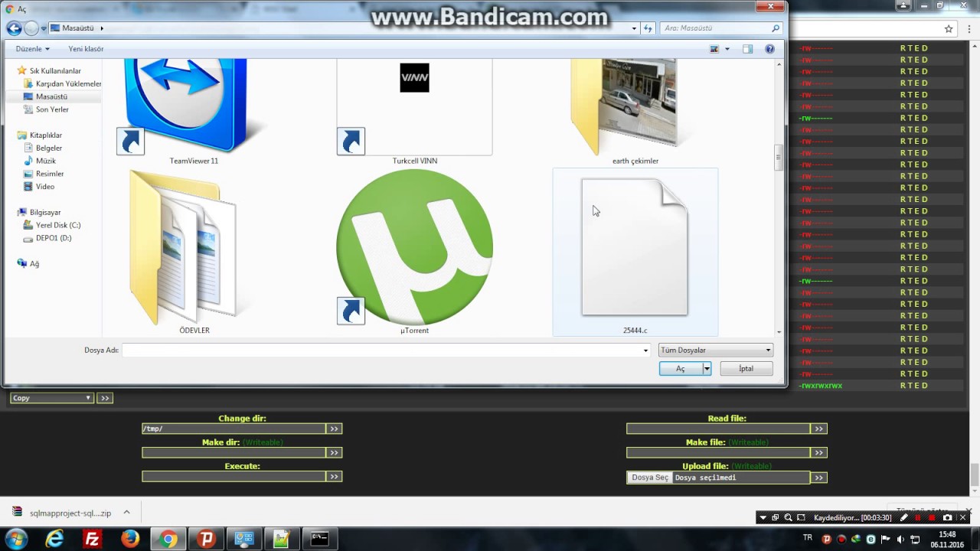The height and width of the screenshot is (551, 980).
Task: Expand the Dosya Adı history dropdown
Action: (646, 350)
